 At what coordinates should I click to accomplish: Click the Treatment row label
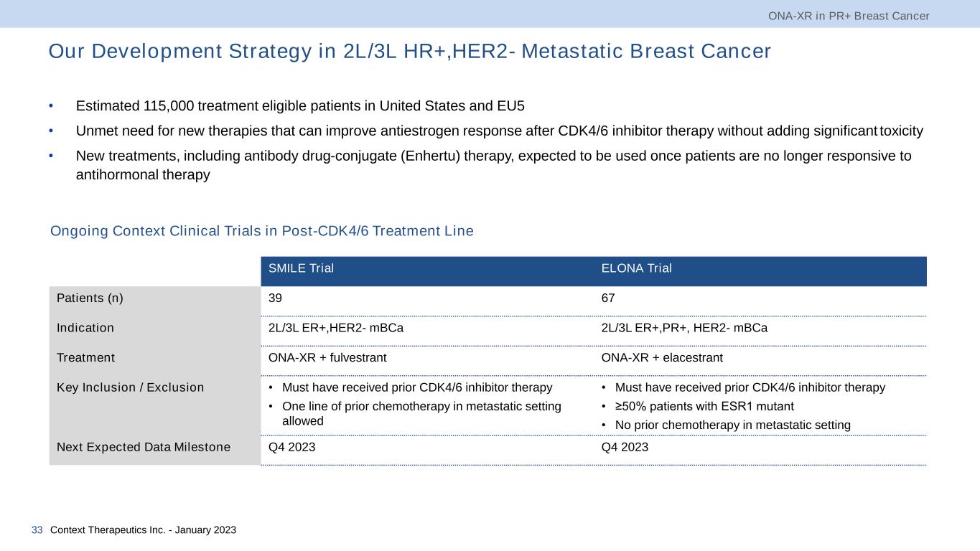click(x=85, y=357)
